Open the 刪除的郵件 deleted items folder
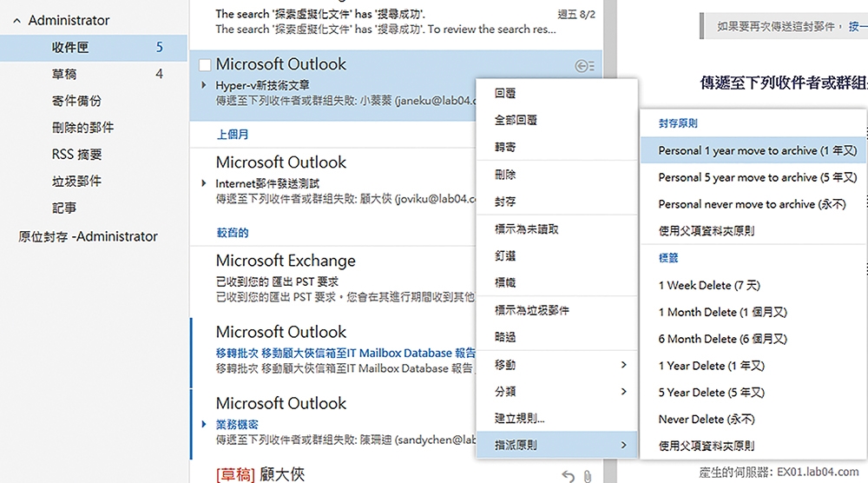Image resolution: width=868 pixels, height=483 pixels. pyautogui.click(x=94, y=128)
